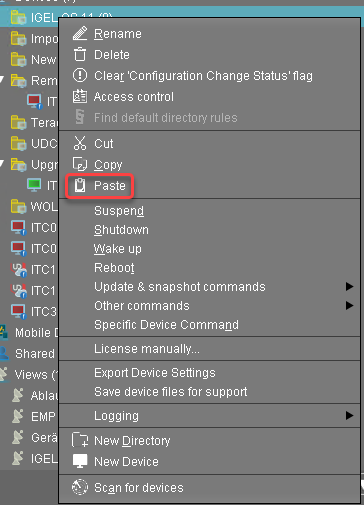Click the Copy icon in menu

pos(80,164)
